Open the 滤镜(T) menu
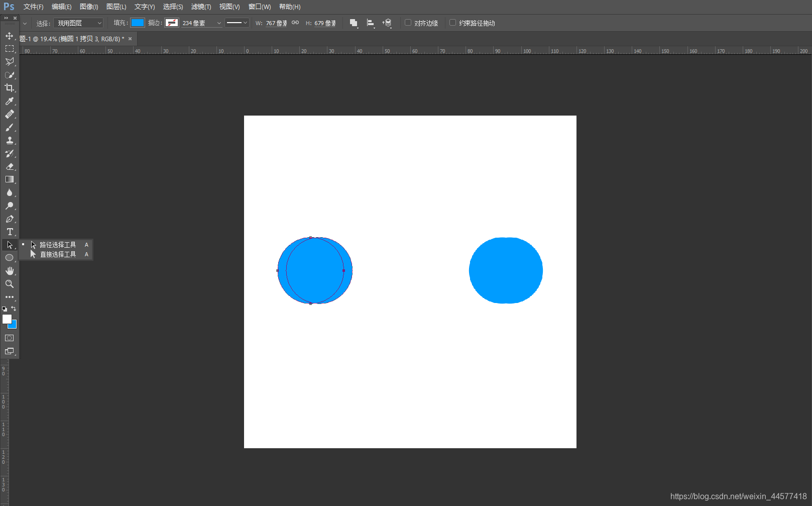Screen dimensions: 812x506 tap(201, 7)
